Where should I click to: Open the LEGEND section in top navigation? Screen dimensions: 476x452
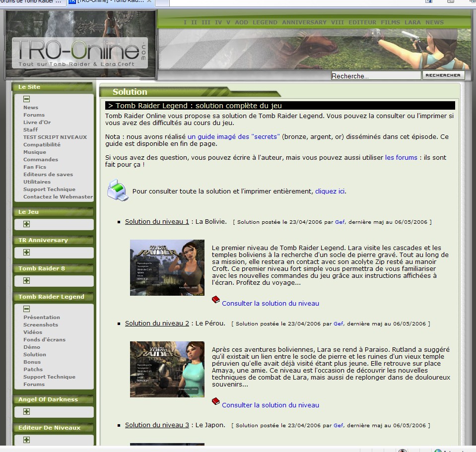pos(265,22)
